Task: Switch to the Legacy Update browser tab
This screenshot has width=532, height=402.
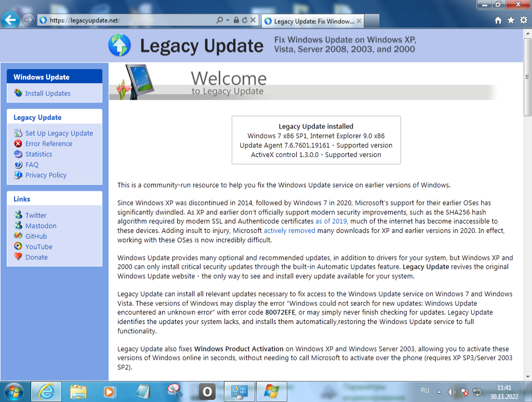Action: click(x=310, y=21)
